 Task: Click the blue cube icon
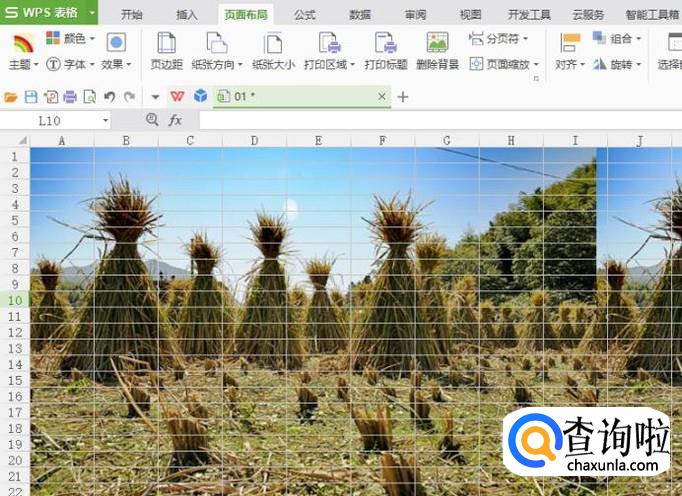(x=201, y=96)
